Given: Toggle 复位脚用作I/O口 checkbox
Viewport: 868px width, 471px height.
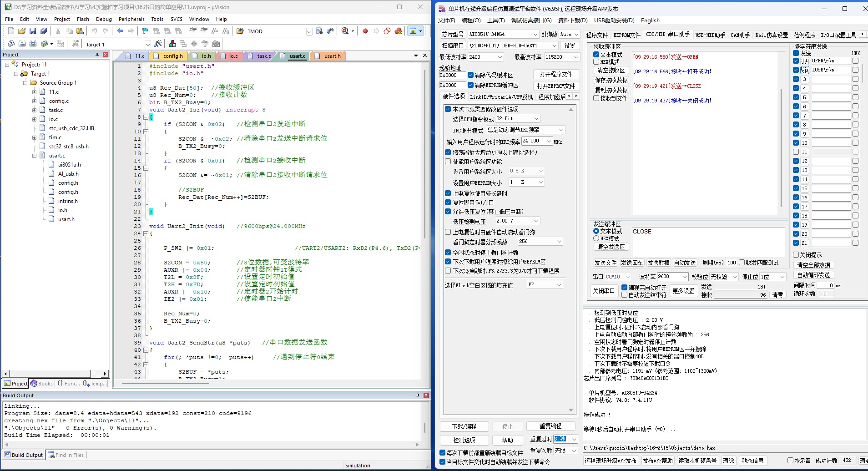Looking at the screenshot, I should click(x=448, y=203).
